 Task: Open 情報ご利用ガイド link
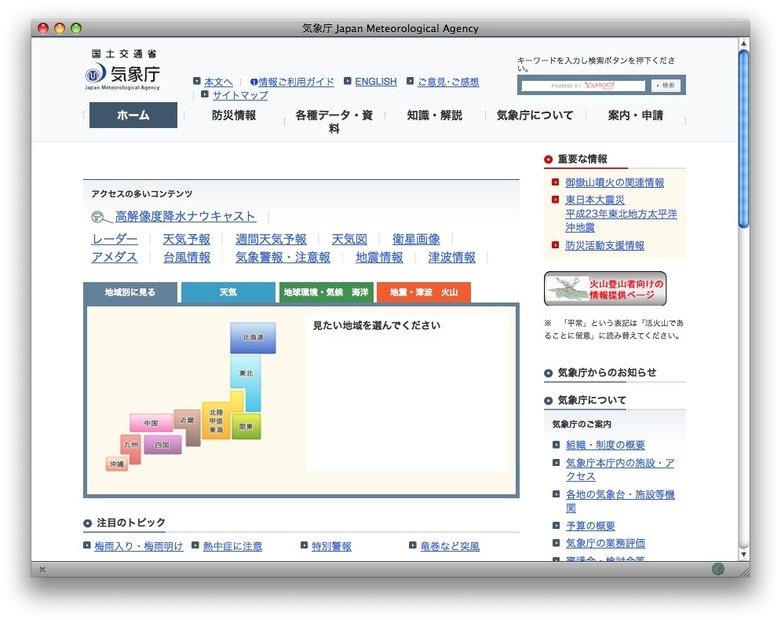[296, 82]
